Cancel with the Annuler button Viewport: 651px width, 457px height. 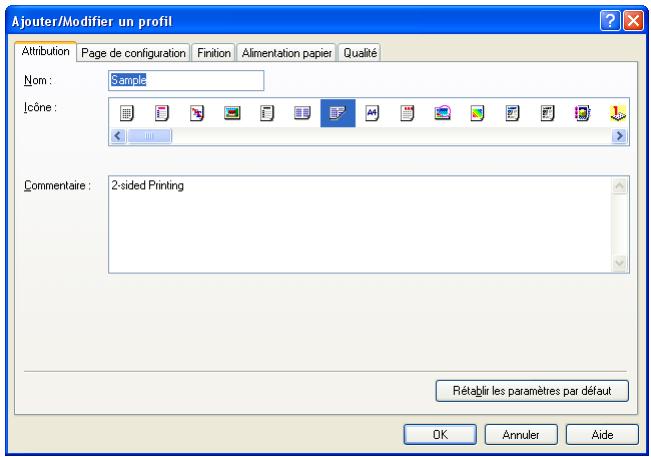(x=521, y=435)
